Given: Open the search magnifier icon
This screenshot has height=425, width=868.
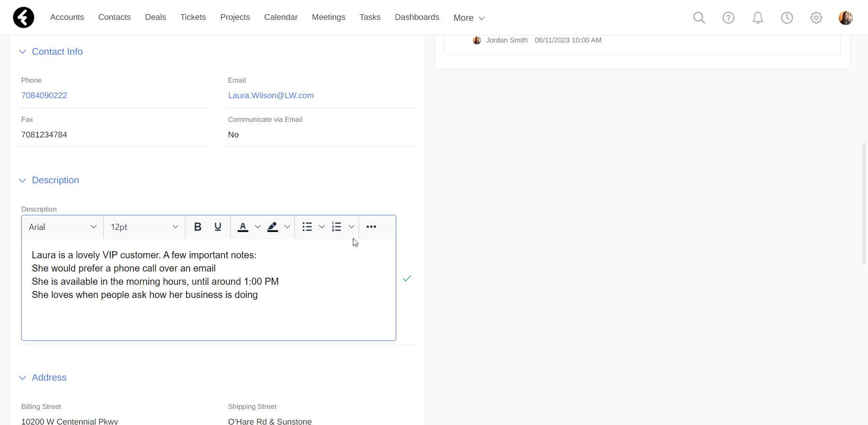Looking at the screenshot, I should pyautogui.click(x=699, y=17).
